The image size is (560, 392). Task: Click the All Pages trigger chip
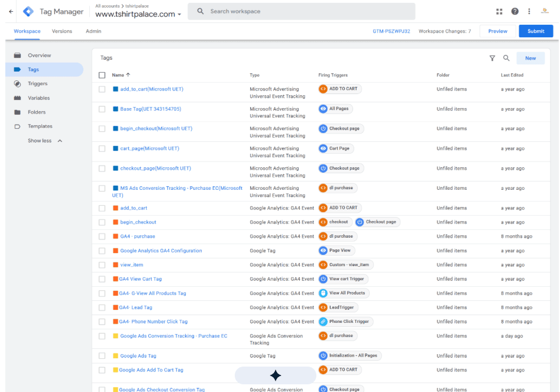coord(335,109)
